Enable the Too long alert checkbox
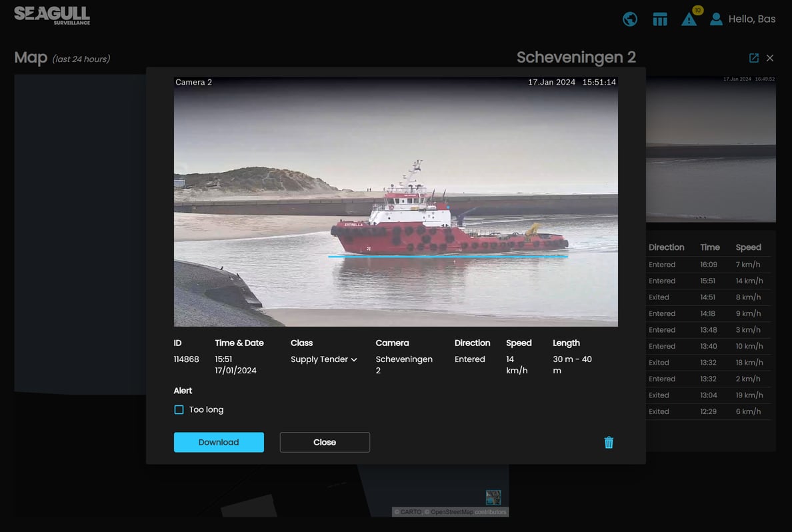792x532 pixels. pyautogui.click(x=179, y=410)
